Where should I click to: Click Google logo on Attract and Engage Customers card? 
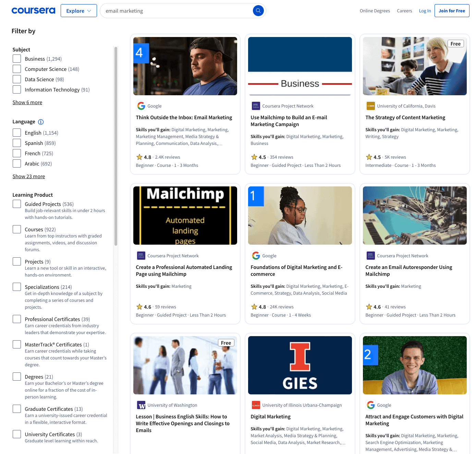click(x=370, y=405)
